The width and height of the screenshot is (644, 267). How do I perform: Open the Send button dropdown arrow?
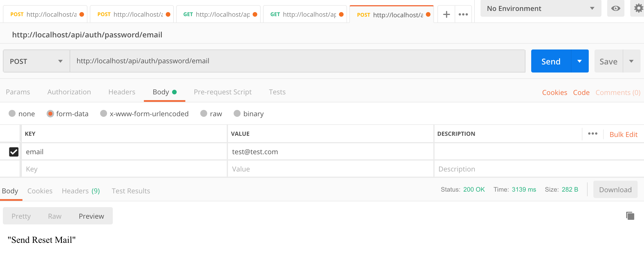coord(580,61)
